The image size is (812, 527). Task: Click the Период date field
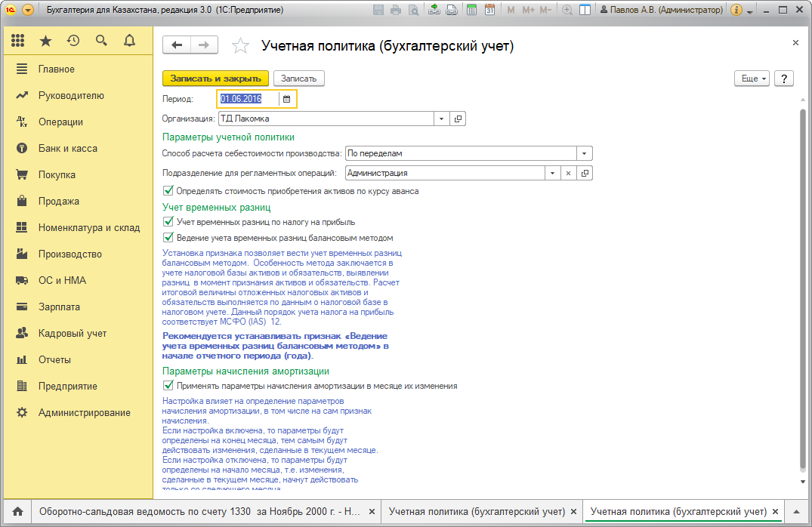249,99
